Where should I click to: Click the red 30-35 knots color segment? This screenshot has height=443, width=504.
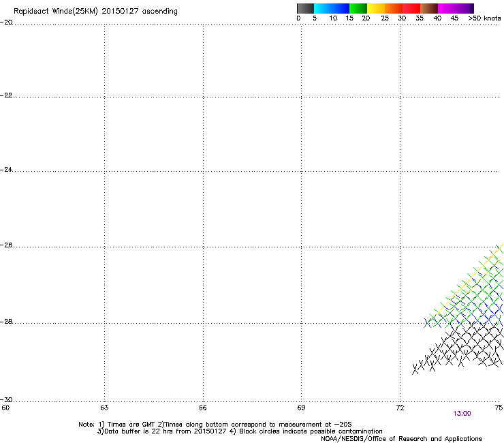click(x=411, y=8)
